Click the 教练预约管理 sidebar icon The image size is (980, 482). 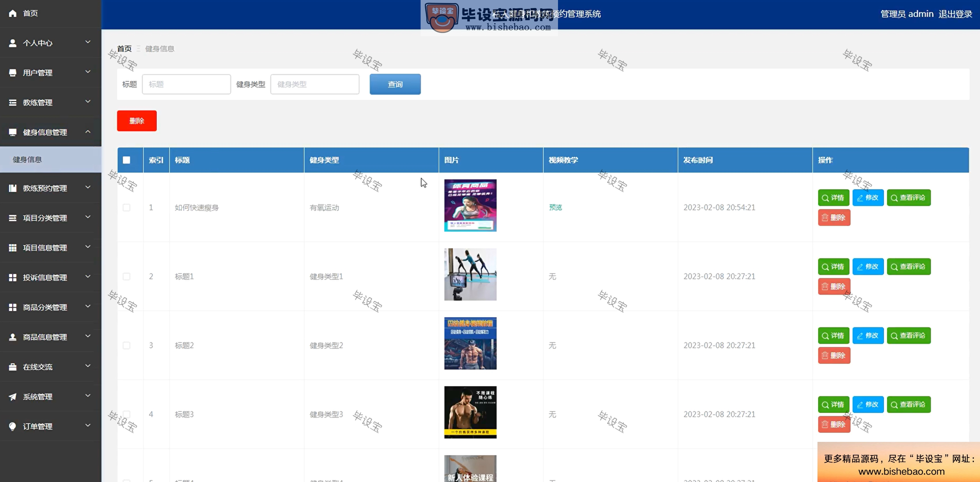point(13,188)
